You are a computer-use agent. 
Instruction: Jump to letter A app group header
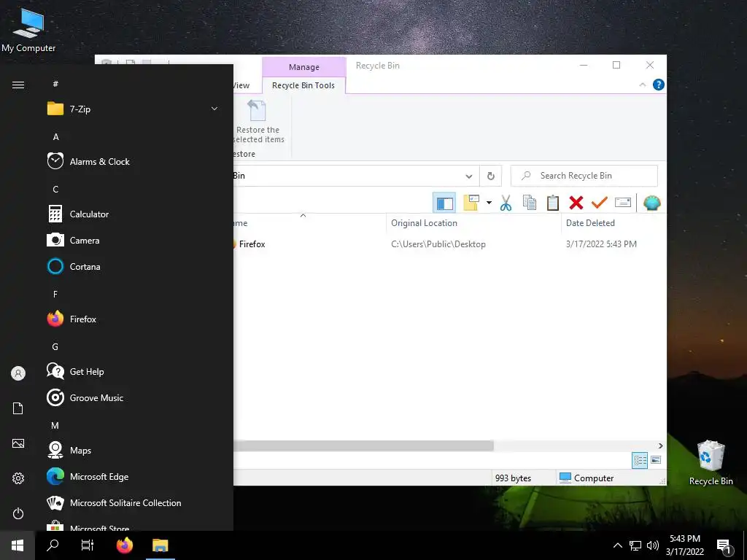tap(55, 136)
